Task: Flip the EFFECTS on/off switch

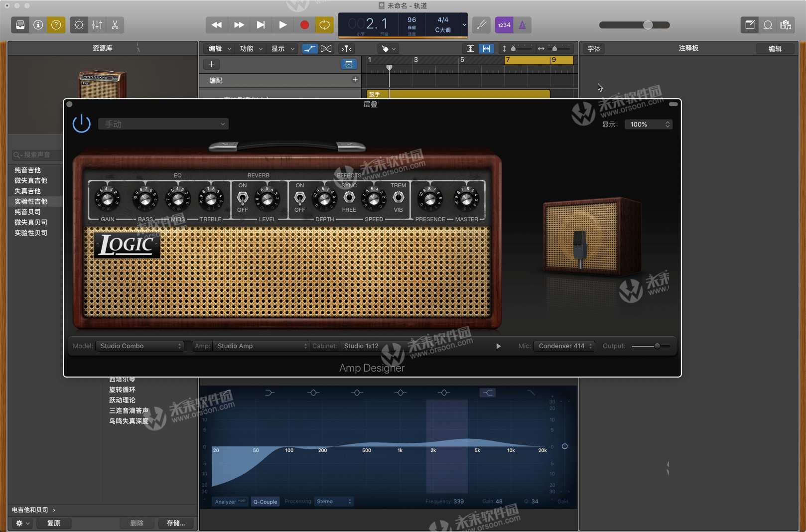Action: point(300,198)
